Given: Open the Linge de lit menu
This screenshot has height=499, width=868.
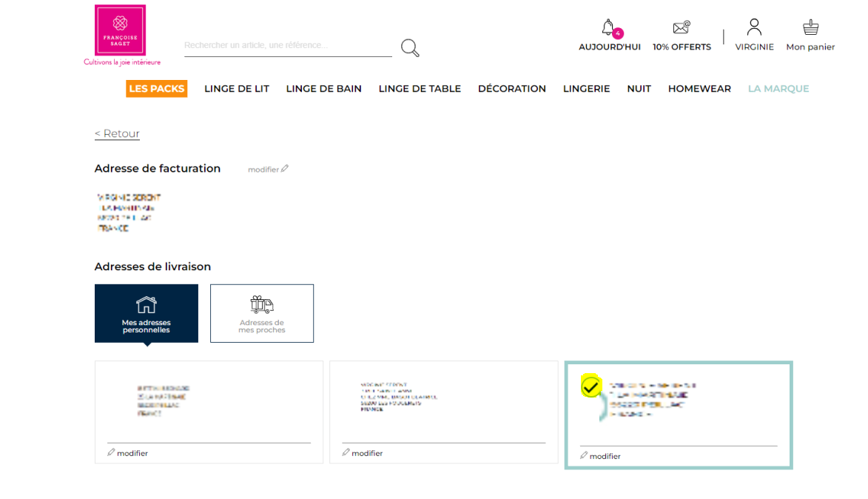Looking at the screenshot, I should pos(237,89).
